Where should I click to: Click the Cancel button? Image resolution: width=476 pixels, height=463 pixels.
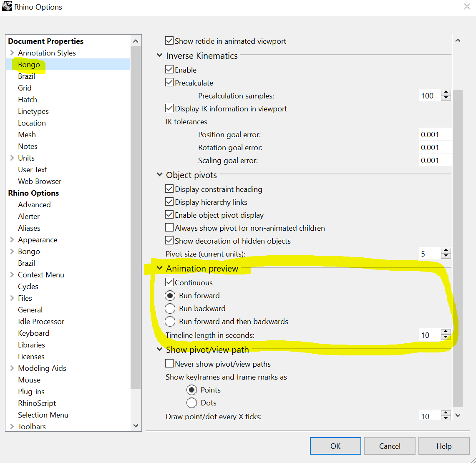390,446
